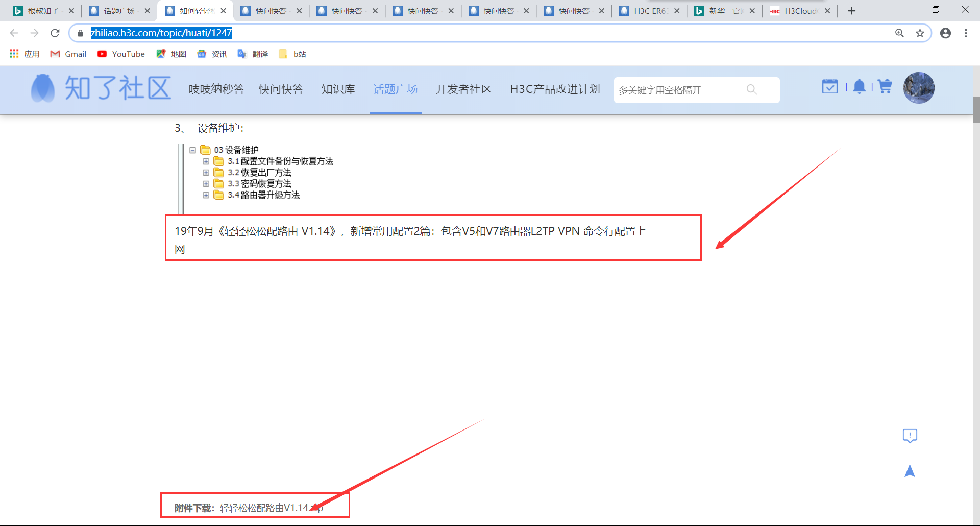980x526 pixels.
Task: Open the feedback comment icon
Action: point(910,436)
